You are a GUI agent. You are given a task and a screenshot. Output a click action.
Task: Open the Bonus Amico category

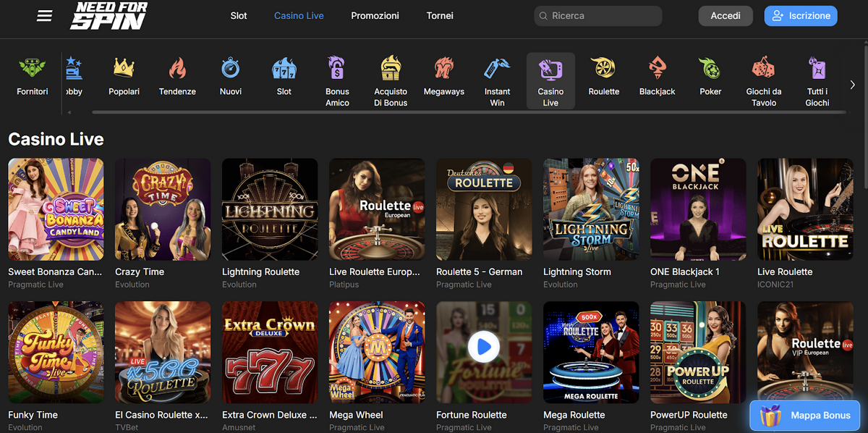click(337, 81)
